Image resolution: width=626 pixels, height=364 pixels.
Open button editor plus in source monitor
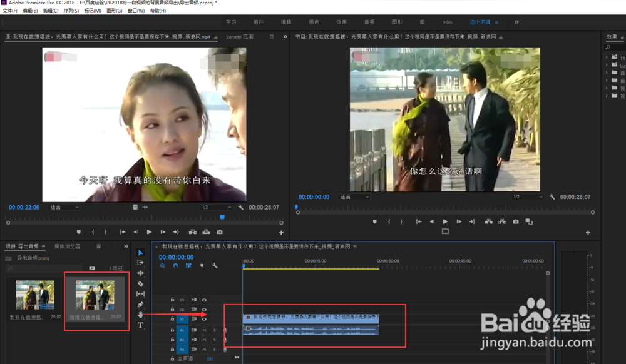(x=281, y=233)
